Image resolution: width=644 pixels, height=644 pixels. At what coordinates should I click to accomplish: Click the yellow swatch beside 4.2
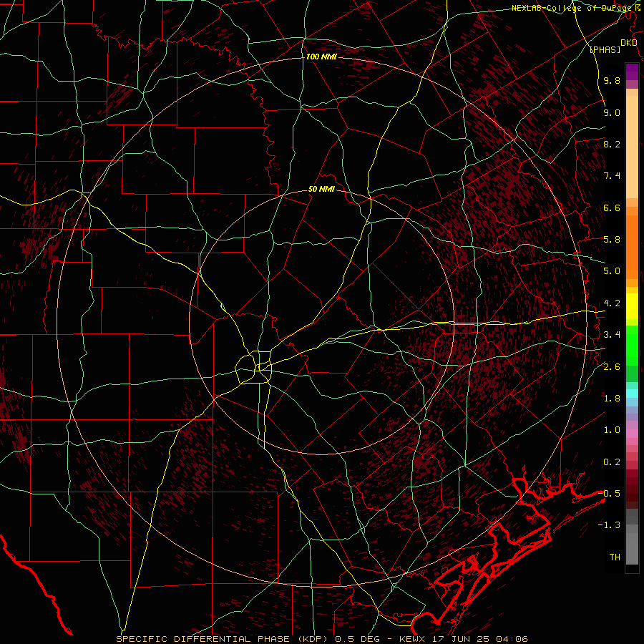tap(632, 306)
